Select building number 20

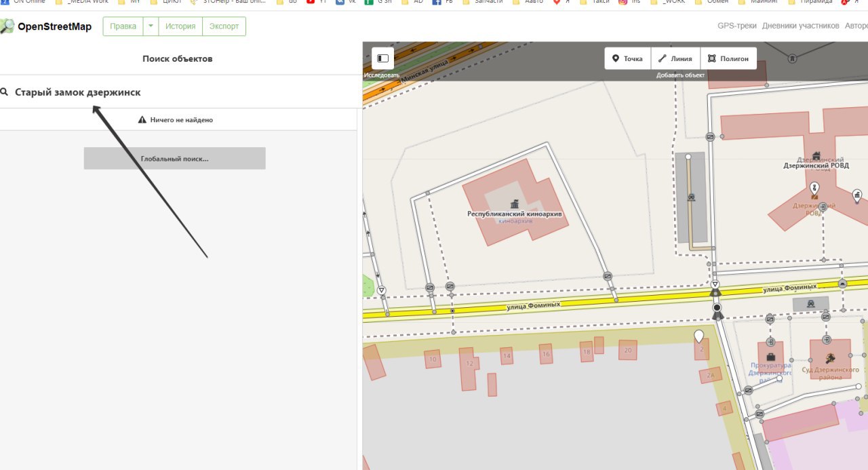628,350
